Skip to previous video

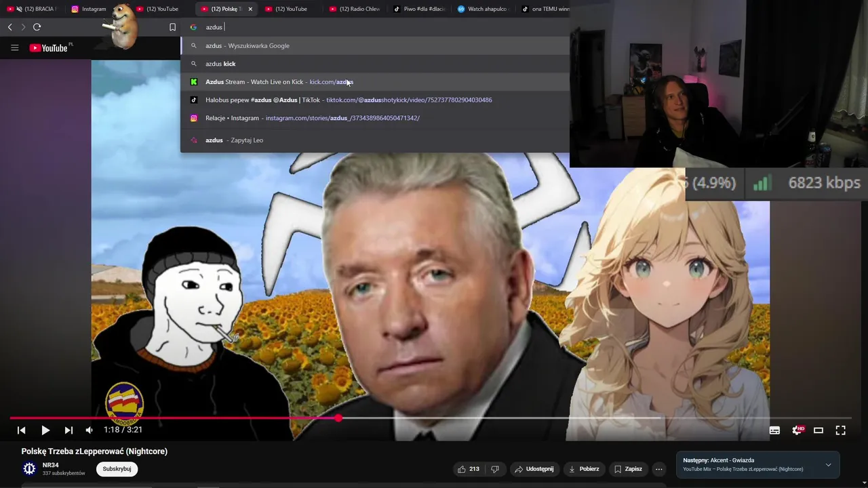[x=21, y=430]
